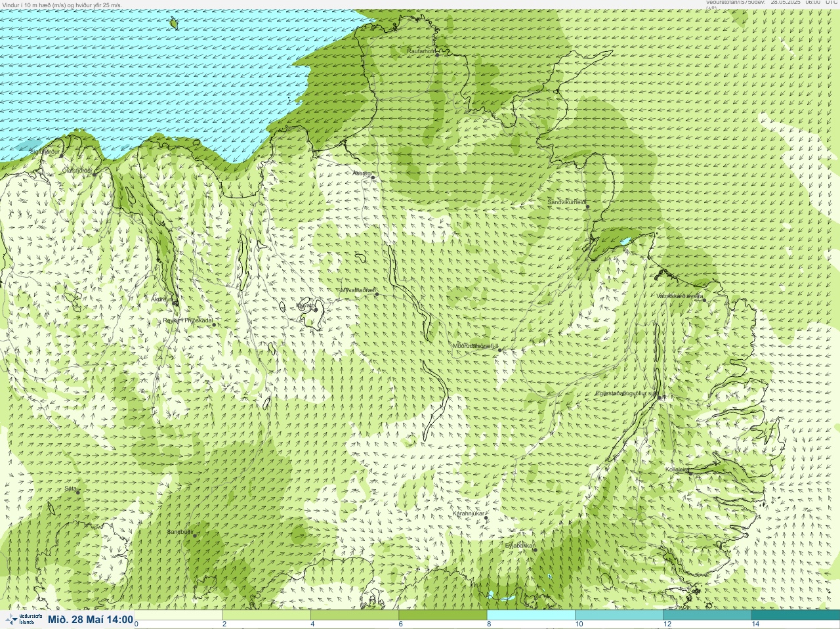Click the 'Mið. 28 Maí 14:00' timestamp
Image resolution: width=840 pixels, height=629 pixels.
(x=91, y=619)
